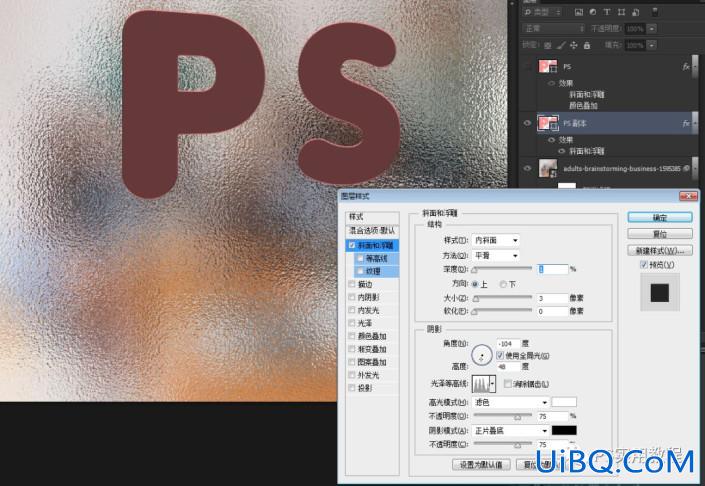Enable 投影 checkbox

tap(352, 388)
